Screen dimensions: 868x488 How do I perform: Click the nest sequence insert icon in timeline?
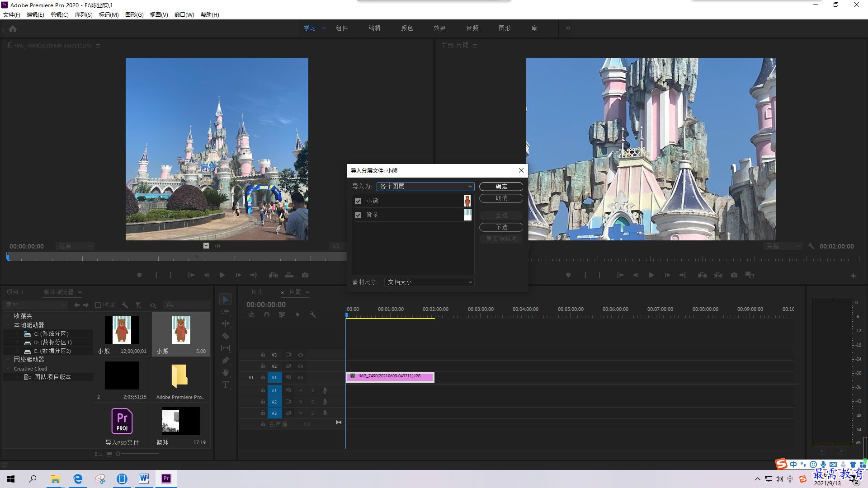[x=251, y=314]
